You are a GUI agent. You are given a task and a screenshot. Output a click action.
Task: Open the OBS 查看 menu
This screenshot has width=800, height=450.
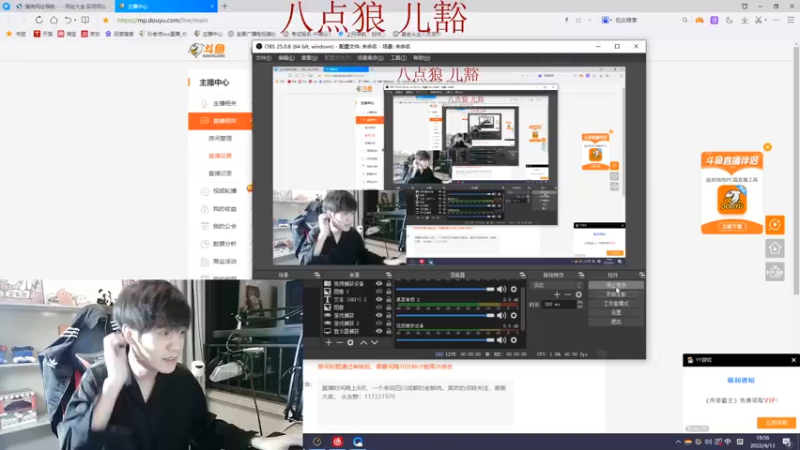(309, 58)
